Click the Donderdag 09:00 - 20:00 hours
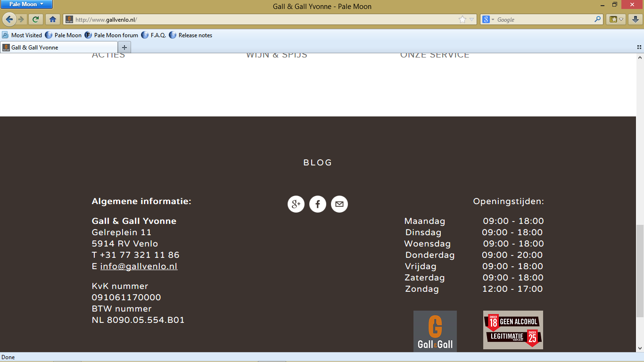 [474, 255]
